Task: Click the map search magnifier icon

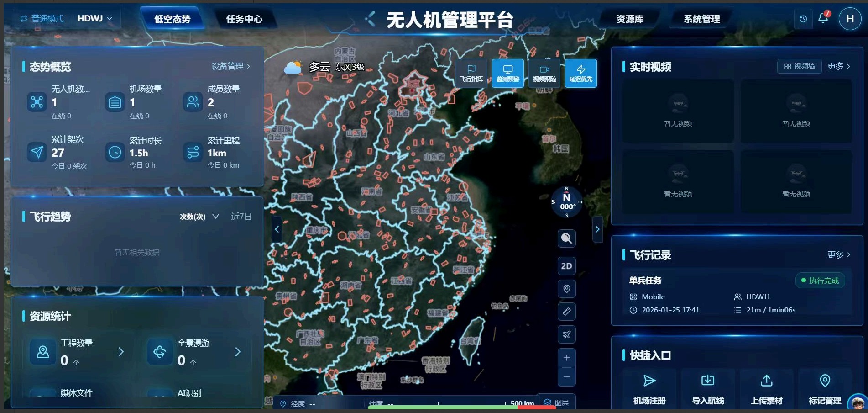Action: 566,238
